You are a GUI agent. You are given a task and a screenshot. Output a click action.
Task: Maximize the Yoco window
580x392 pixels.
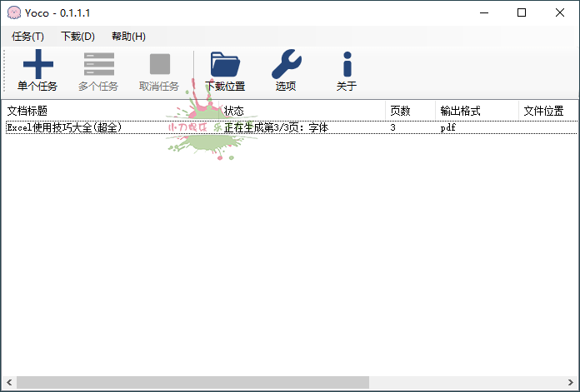(522, 12)
